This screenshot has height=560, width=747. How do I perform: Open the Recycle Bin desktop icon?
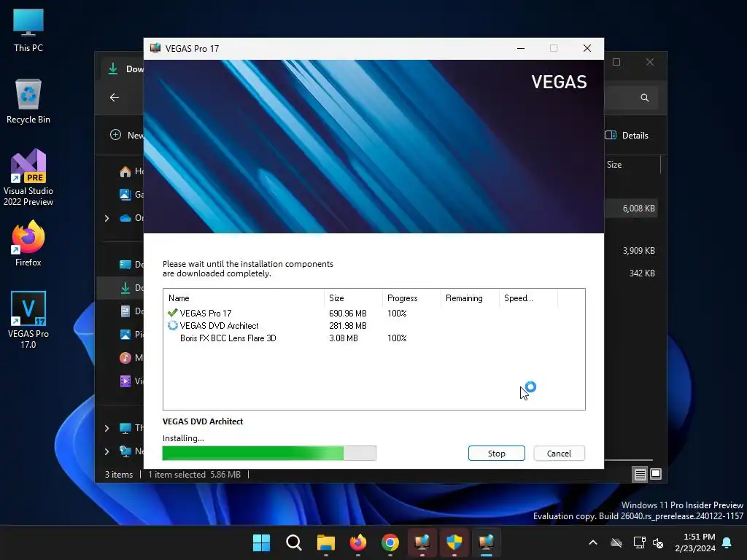28,101
